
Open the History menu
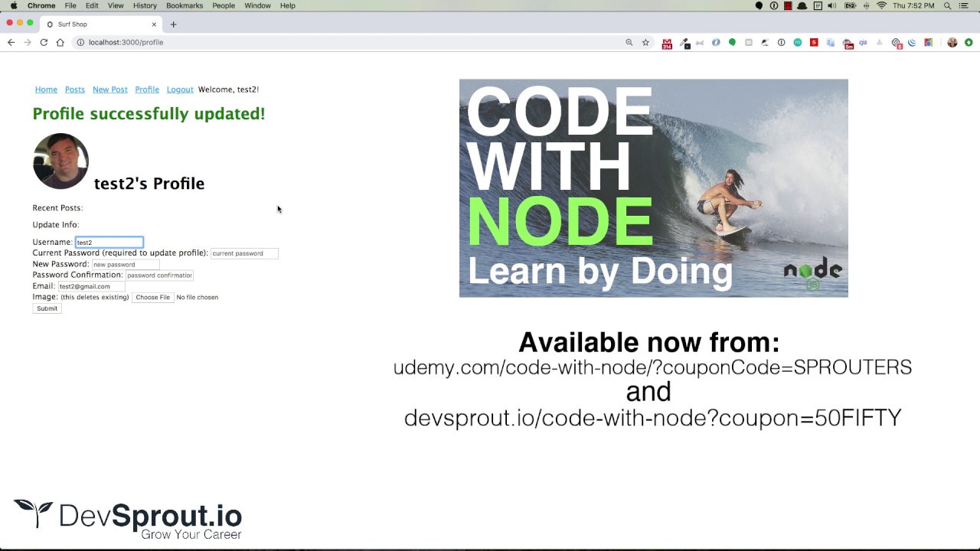pyautogui.click(x=145, y=5)
